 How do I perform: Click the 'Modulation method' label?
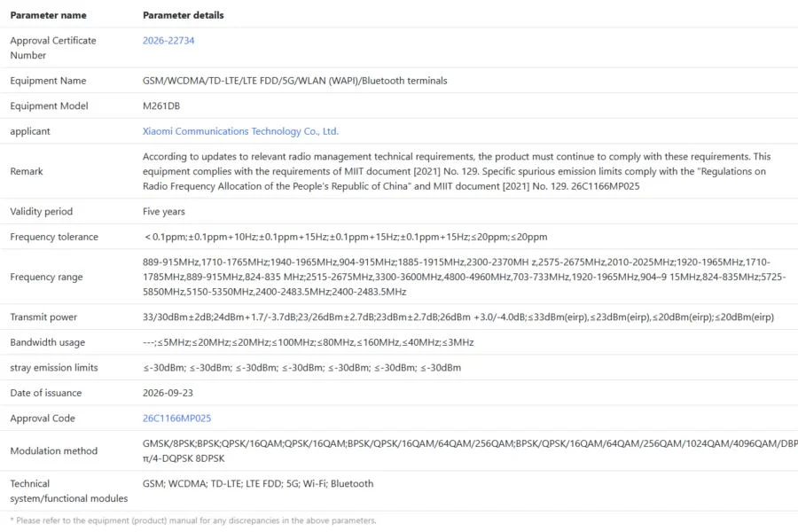coord(53,451)
